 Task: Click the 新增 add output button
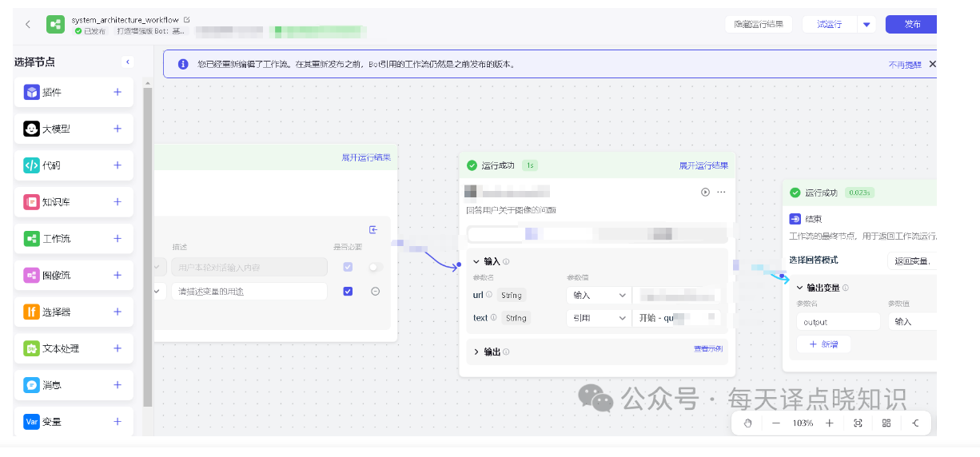(x=824, y=344)
